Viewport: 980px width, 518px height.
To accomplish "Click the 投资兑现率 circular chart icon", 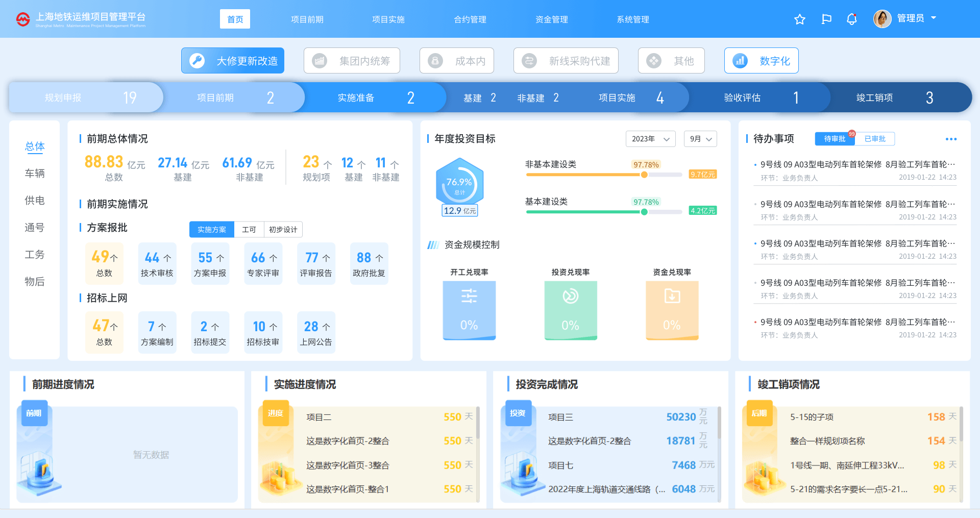I will click(x=570, y=296).
